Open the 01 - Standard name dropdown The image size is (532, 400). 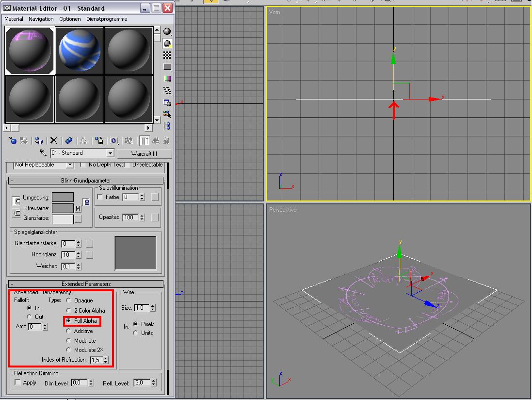tap(82, 153)
